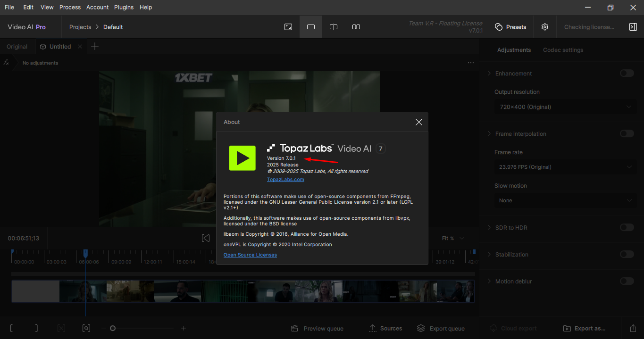Click the Open Source Licenses link
Viewport: 644px width, 339px height.
[x=250, y=255]
